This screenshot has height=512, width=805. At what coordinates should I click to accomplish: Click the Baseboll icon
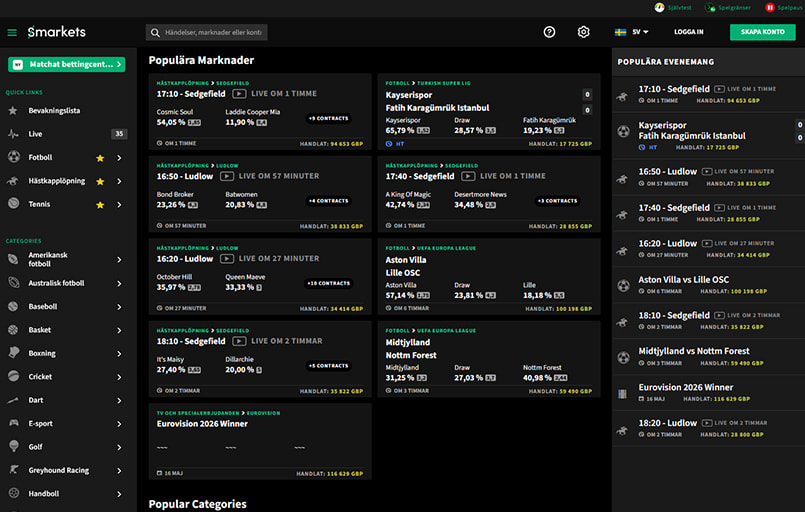(14, 307)
